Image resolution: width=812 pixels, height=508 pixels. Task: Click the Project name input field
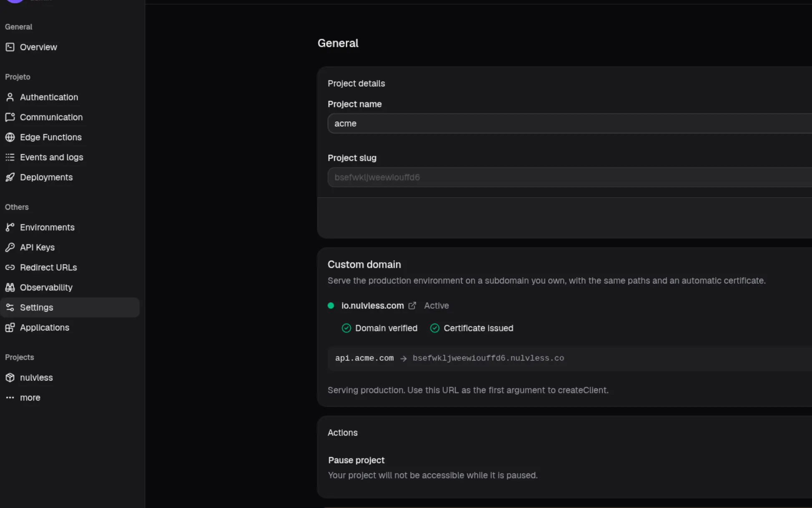point(570,123)
